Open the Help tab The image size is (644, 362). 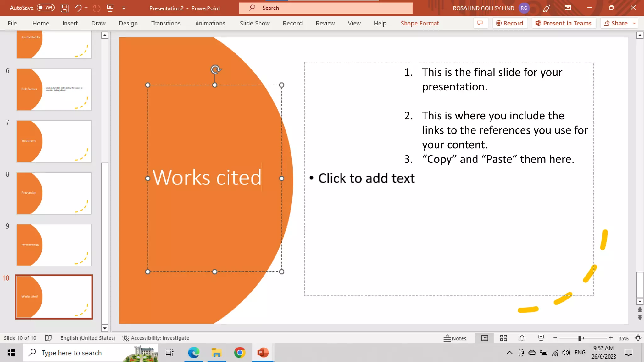click(x=380, y=23)
